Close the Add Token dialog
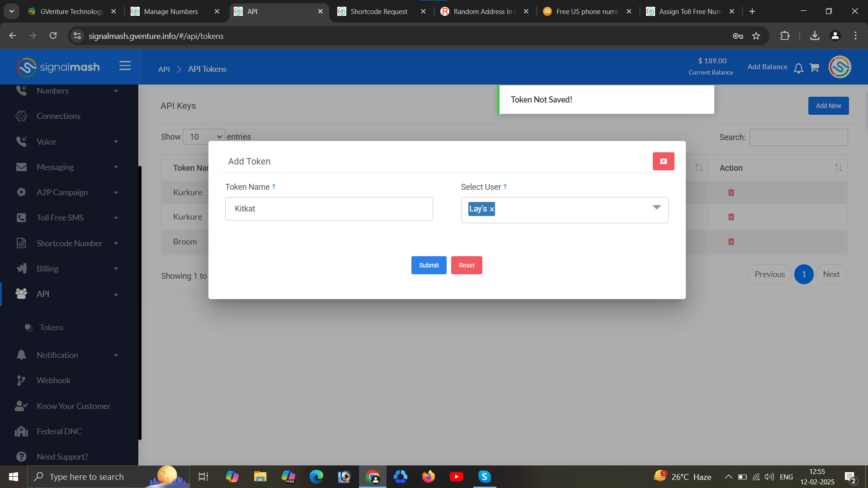Screen dimensions: 868x488 pyautogui.click(x=663, y=161)
